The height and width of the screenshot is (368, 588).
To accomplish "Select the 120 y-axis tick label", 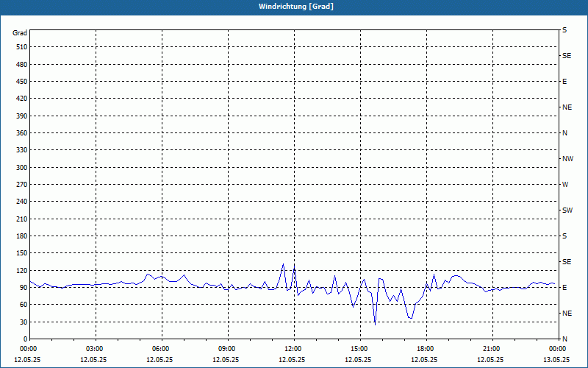I will [22, 270].
